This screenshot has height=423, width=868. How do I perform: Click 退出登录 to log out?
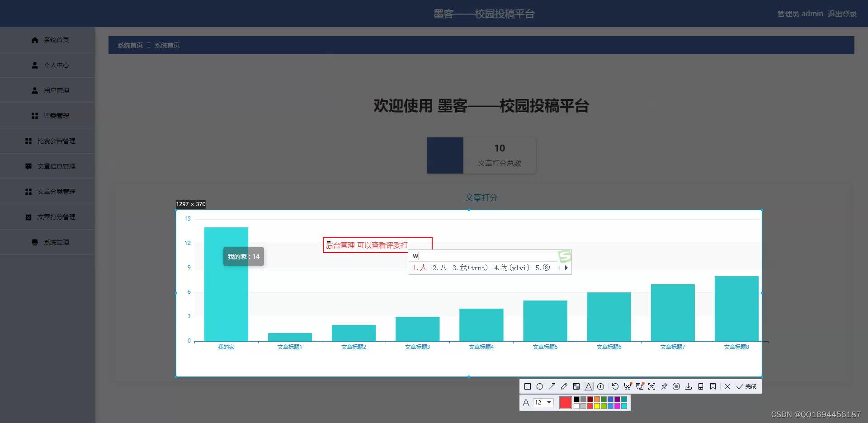point(842,14)
